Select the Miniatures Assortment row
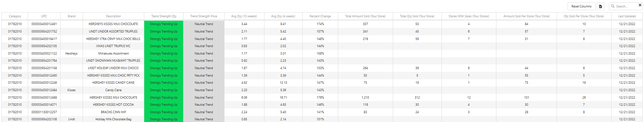This screenshot has width=644, height=122. [x=322, y=54]
